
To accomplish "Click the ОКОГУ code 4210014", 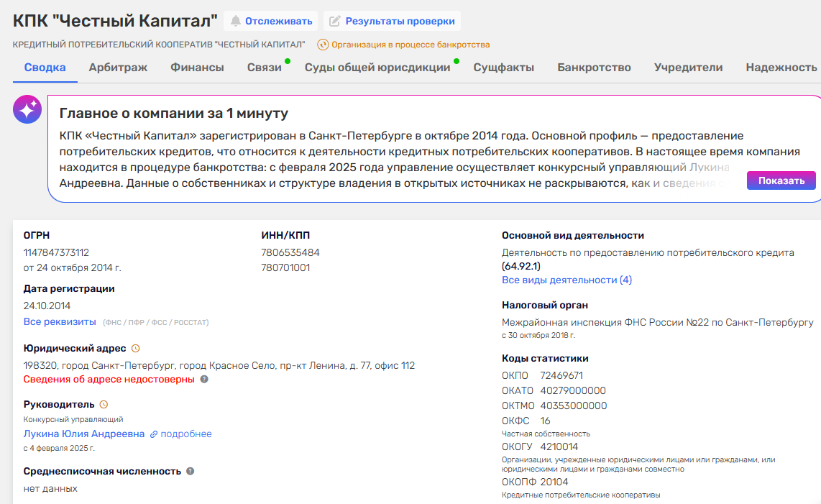I will tap(559, 447).
